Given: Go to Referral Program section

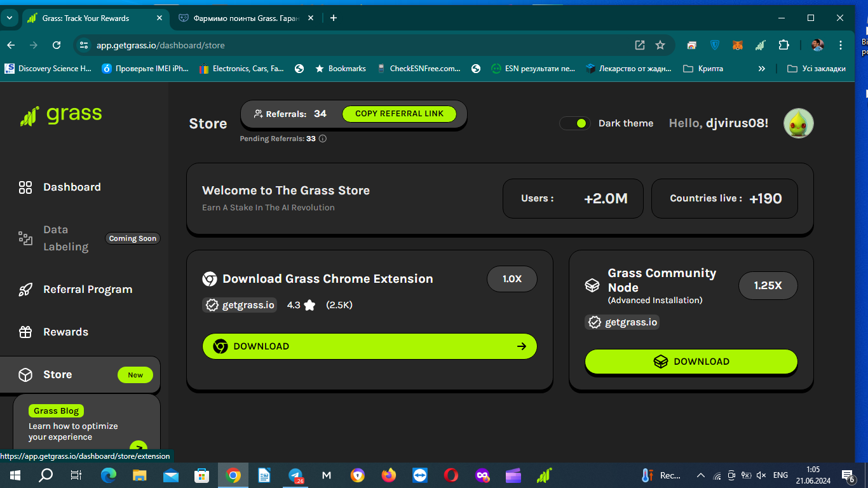Looking at the screenshot, I should coord(88,289).
